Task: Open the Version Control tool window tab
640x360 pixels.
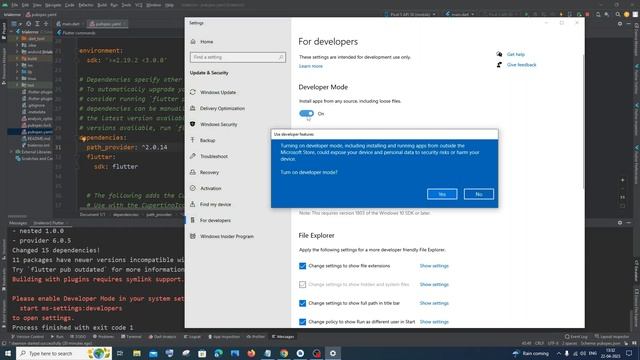Action: click(27, 337)
